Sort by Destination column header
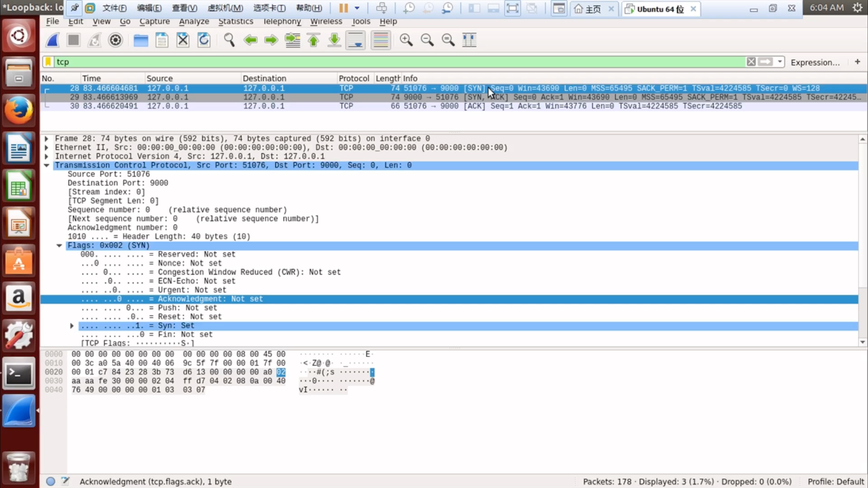 click(x=289, y=78)
